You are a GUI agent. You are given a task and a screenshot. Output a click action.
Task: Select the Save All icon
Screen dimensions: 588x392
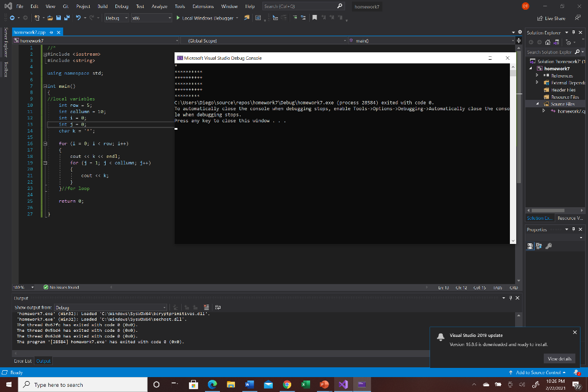[x=67, y=18]
